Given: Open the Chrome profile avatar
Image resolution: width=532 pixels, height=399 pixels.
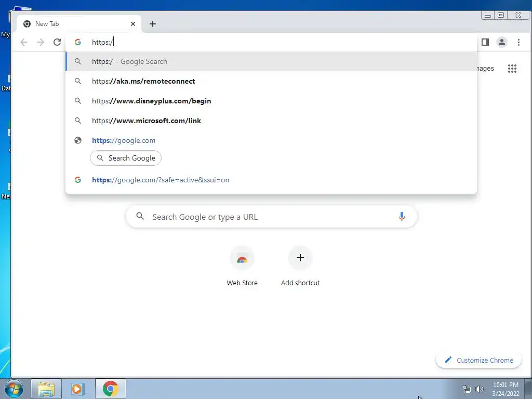Looking at the screenshot, I should coord(502,42).
